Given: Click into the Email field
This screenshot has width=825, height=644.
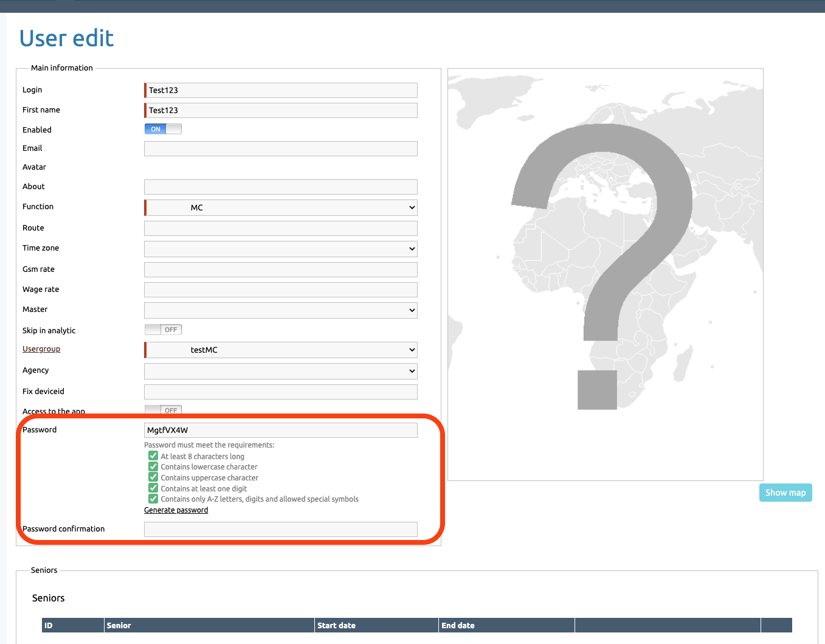Looking at the screenshot, I should [281, 148].
